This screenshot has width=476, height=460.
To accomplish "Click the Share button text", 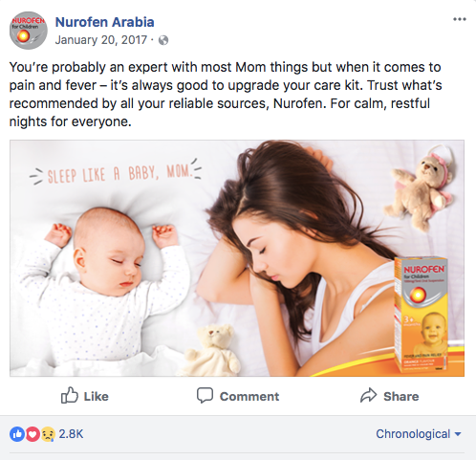I will pyautogui.click(x=400, y=396).
